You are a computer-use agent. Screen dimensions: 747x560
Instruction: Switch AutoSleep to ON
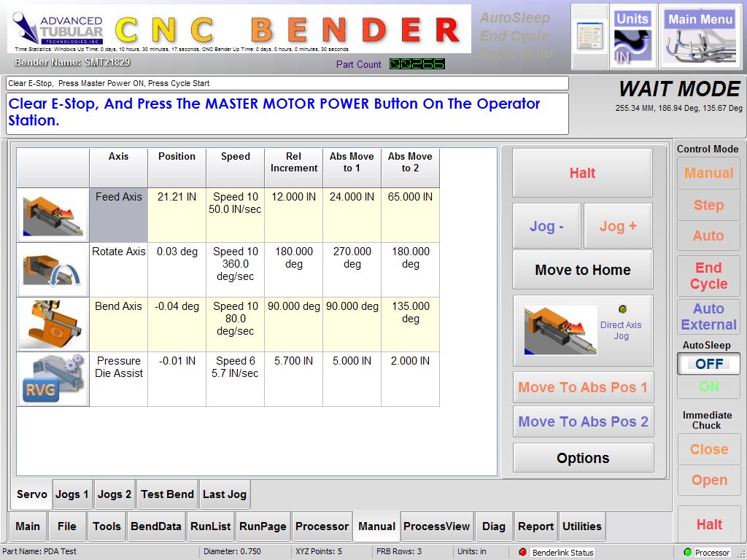pos(708,387)
